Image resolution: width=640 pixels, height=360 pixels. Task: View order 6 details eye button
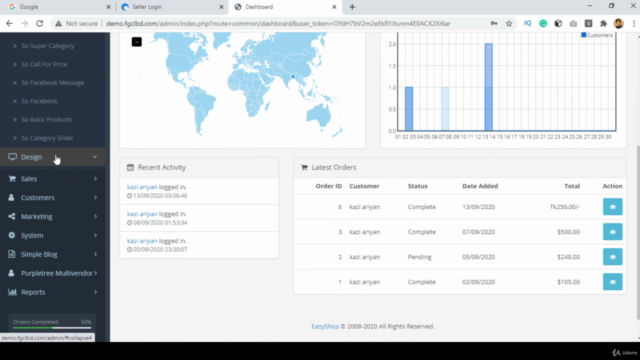pos(612,207)
